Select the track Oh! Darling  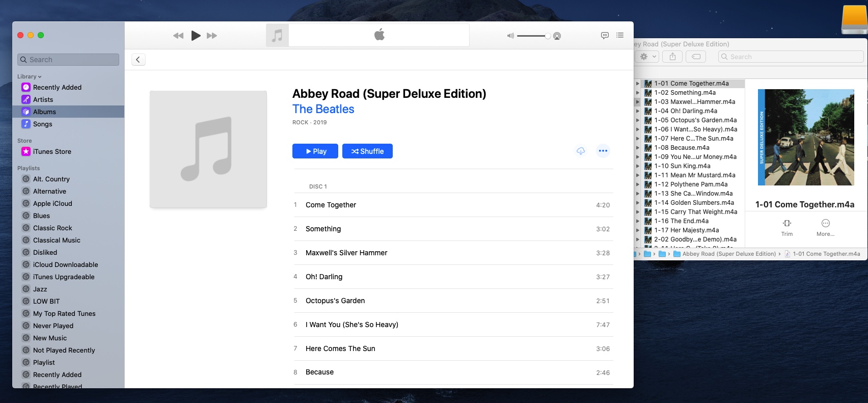pos(453,277)
